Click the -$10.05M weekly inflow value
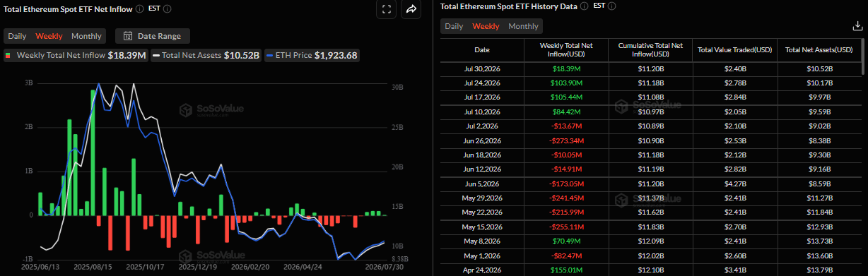868x276 pixels. tap(565, 155)
